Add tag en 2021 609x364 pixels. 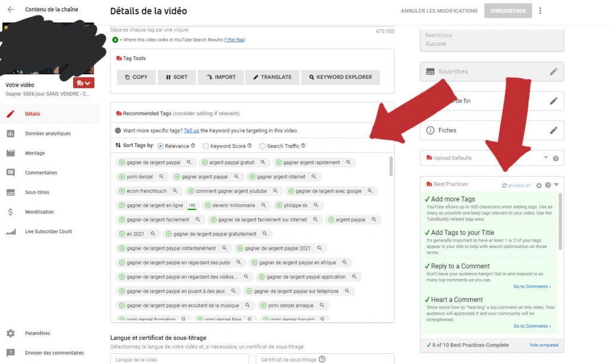tap(122, 234)
